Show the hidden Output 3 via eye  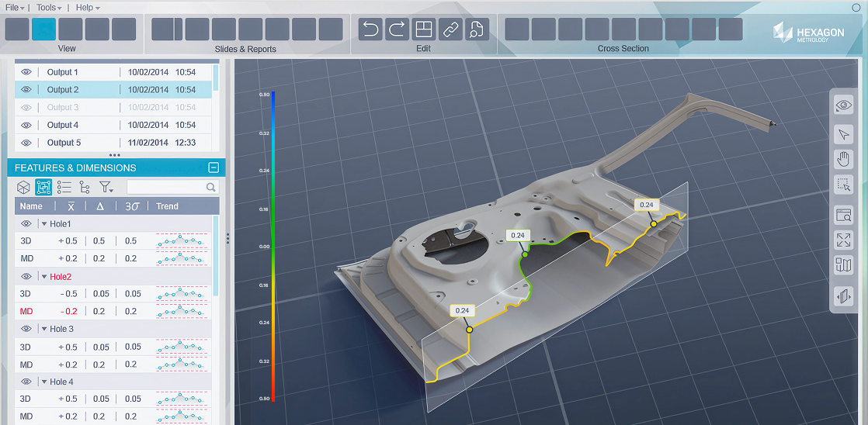pyautogui.click(x=26, y=107)
